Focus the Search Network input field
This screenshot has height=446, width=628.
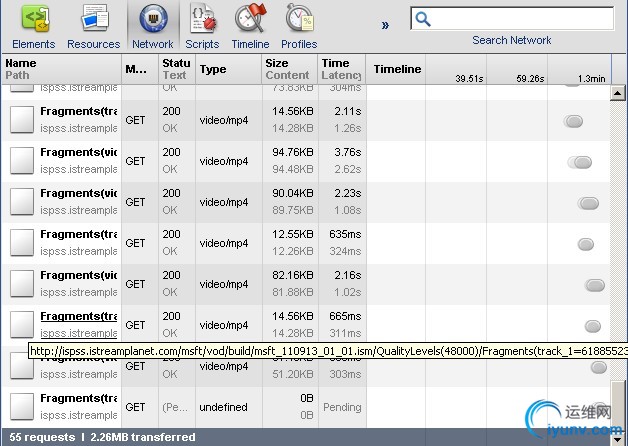click(x=512, y=18)
